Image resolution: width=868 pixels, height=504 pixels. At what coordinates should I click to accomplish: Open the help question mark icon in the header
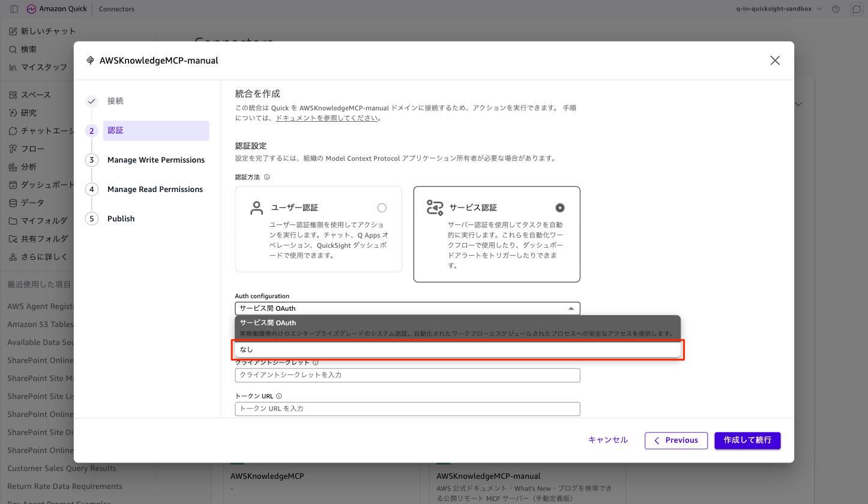tap(836, 9)
